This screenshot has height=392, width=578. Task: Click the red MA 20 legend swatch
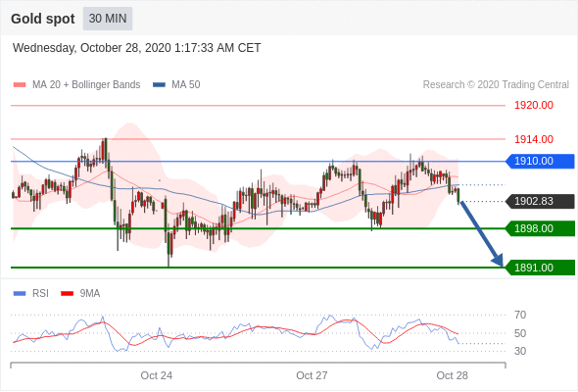20,85
